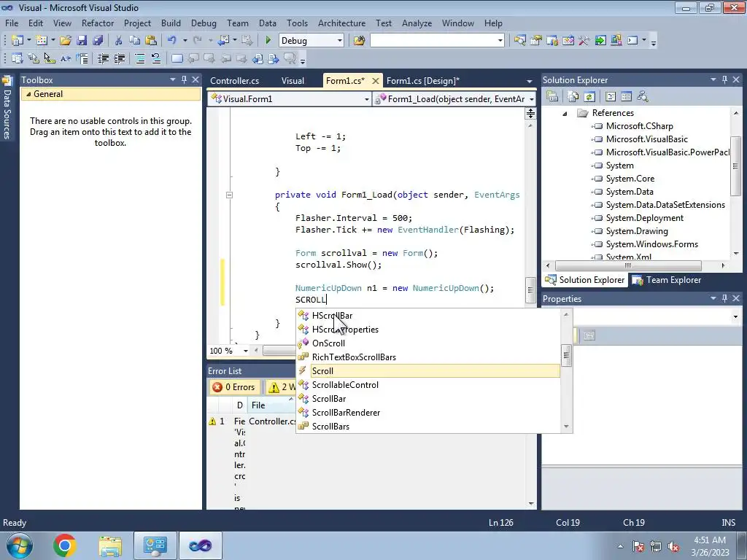Open the Data Sources side tab

[x=7, y=109]
